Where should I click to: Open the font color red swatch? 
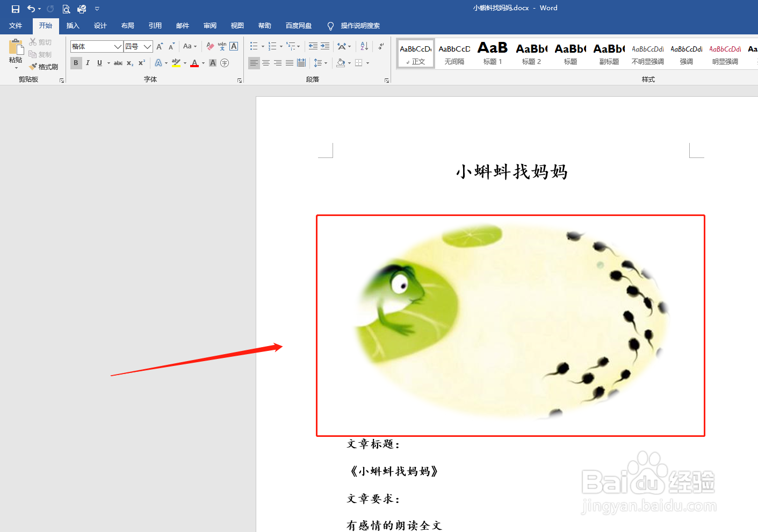pyautogui.click(x=194, y=63)
